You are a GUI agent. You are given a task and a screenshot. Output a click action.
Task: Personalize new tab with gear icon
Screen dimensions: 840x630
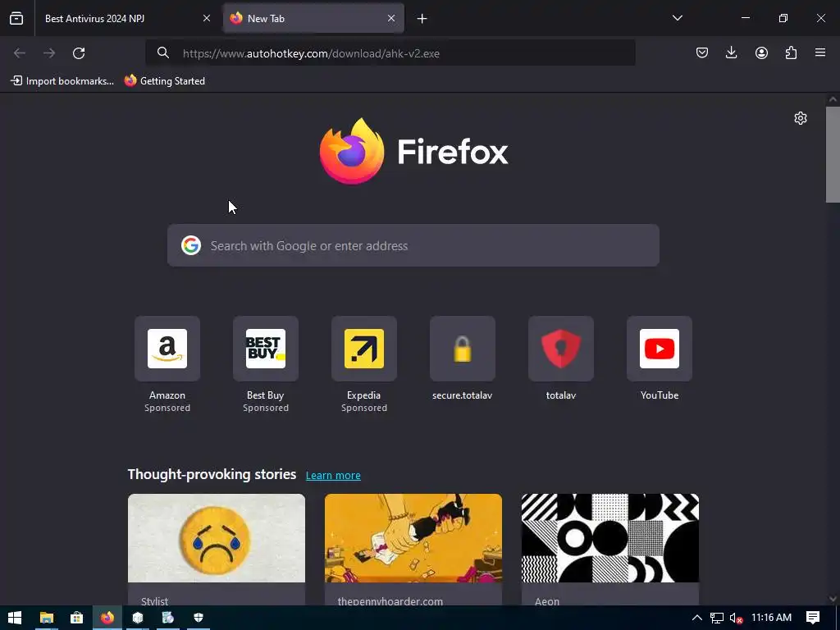pyautogui.click(x=801, y=118)
